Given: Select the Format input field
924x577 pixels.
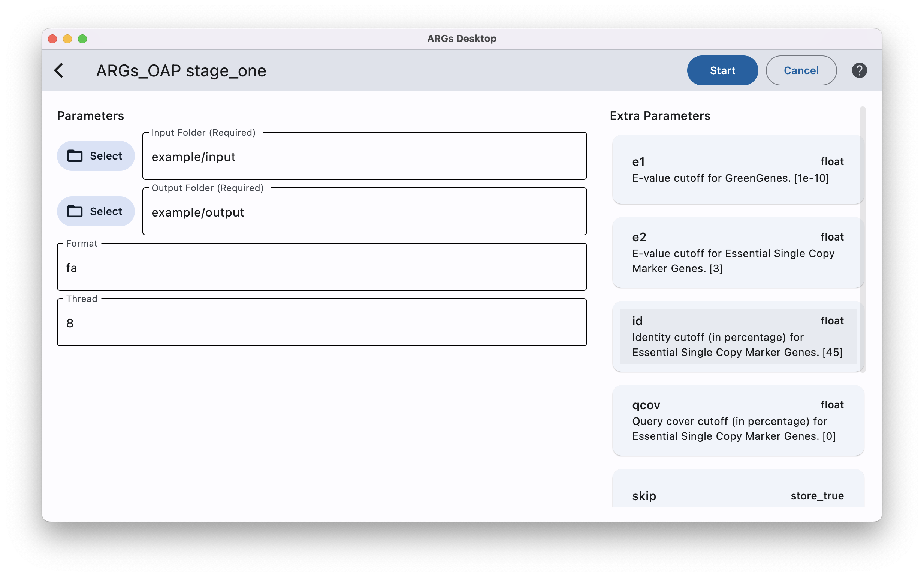Looking at the screenshot, I should tap(322, 267).
